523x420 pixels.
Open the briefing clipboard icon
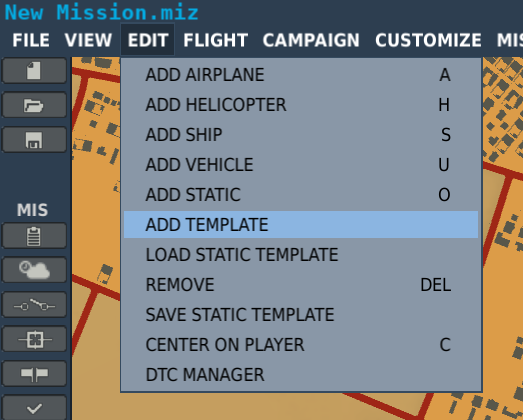[x=34, y=236]
